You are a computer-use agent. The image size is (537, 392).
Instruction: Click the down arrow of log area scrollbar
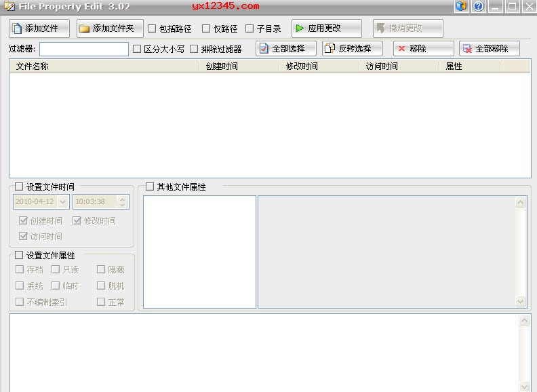point(525,386)
